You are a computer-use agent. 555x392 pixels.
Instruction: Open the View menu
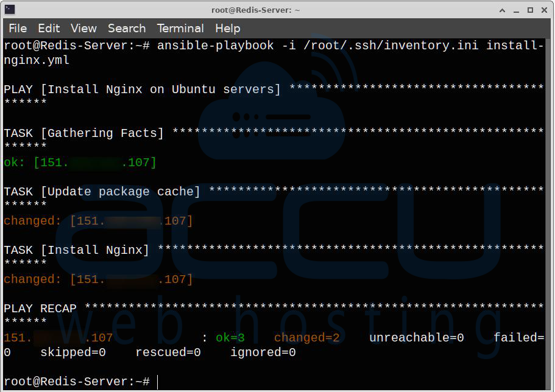83,28
